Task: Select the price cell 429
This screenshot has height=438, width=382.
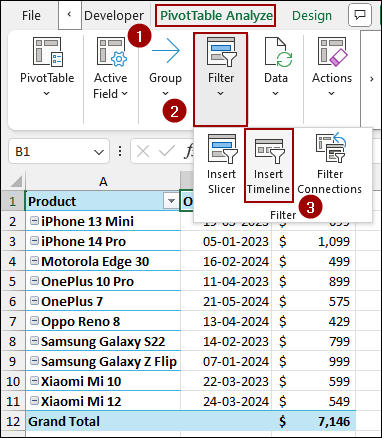Action: click(x=314, y=321)
